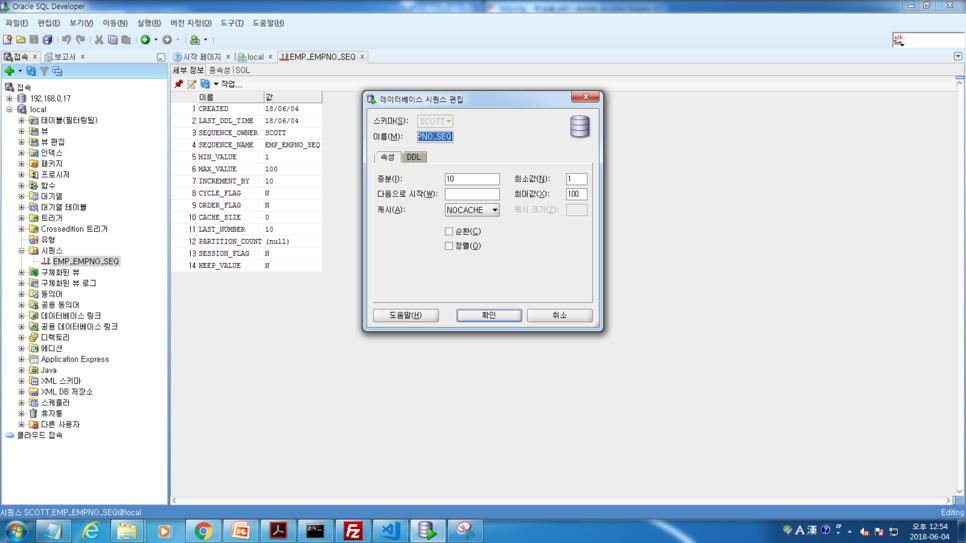Screen dimensions: 966x543
Task: Add a new connection with the green plus
Action: [9, 71]
